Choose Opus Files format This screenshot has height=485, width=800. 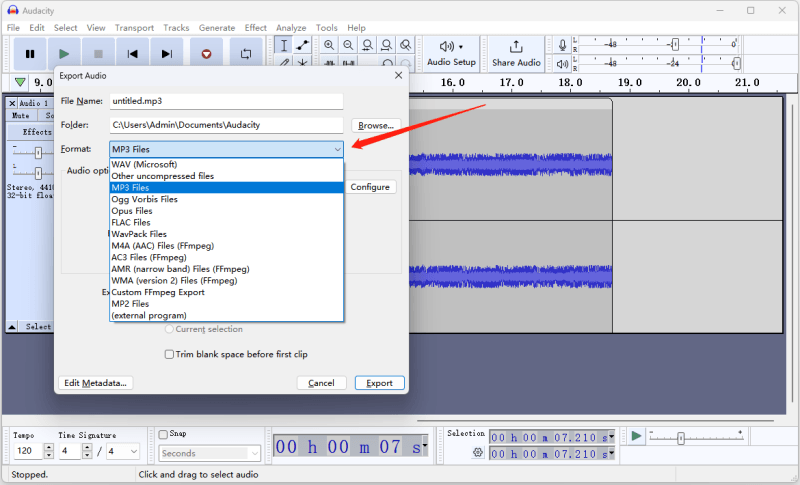pyautogui.click(x=227, y=211)
